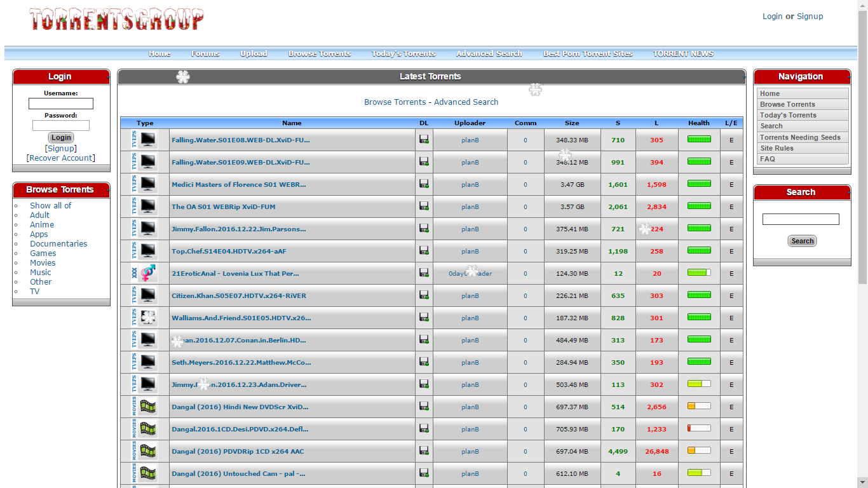Click TV category icon for The OA S01
Viewport: 868px width, 488px height.
144,207
